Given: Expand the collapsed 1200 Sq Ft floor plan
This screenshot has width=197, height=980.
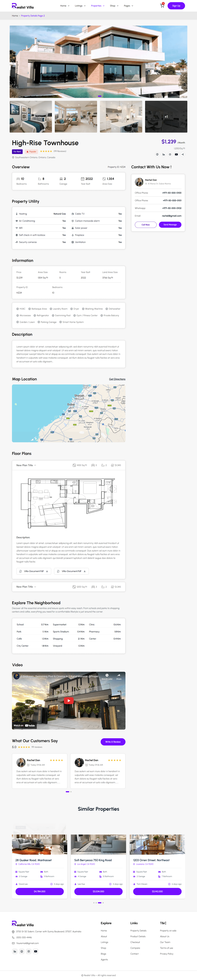Looking at the screenshot, I should click(x=26, y=587).
